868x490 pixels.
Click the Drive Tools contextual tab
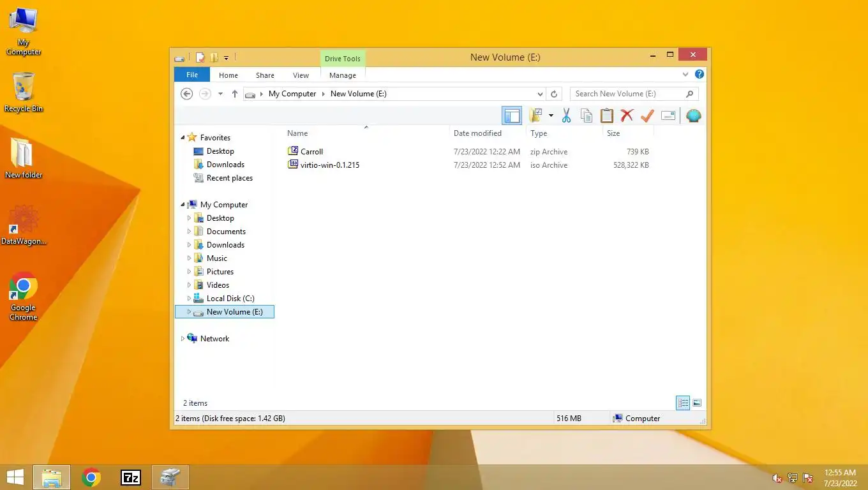(343, 59)
